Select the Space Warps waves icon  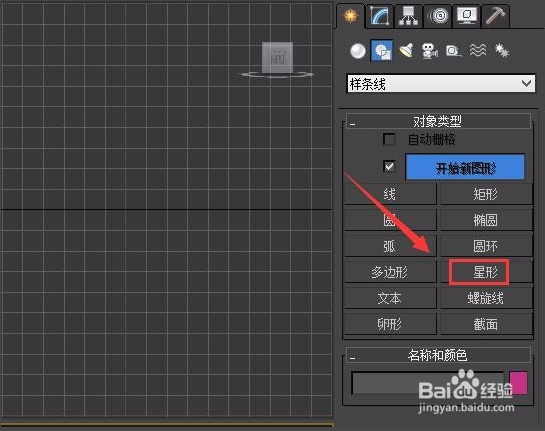(x=478, y=51)
